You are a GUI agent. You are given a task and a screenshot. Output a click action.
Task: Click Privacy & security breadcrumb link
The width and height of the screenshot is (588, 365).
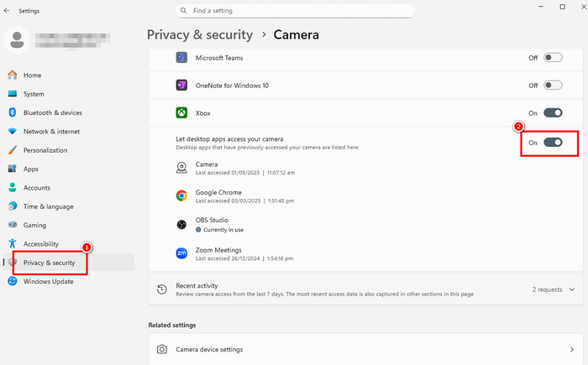tap(200, 35)
